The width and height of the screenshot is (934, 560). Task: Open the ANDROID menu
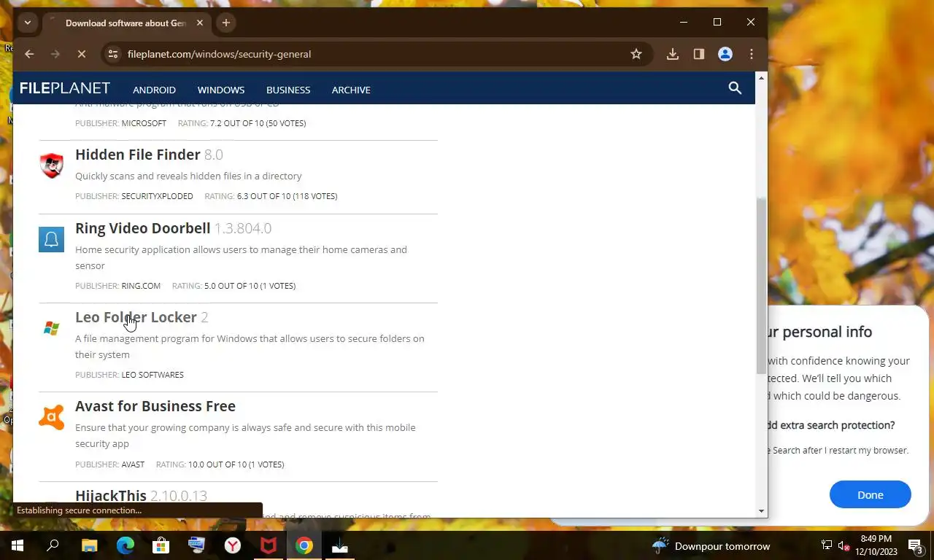pos(154,90)
